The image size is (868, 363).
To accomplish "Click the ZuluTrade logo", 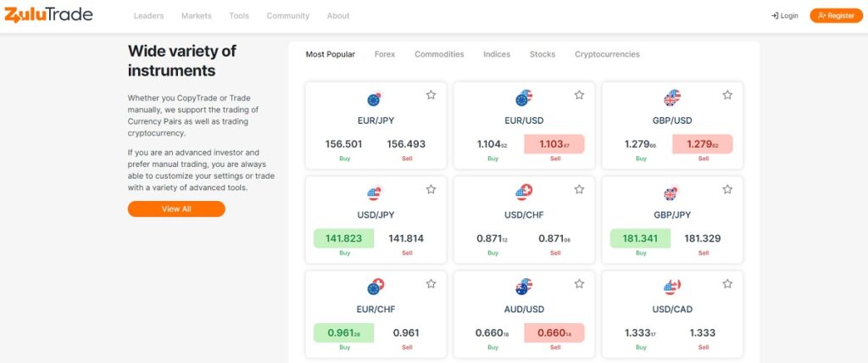I will point(48,15).
